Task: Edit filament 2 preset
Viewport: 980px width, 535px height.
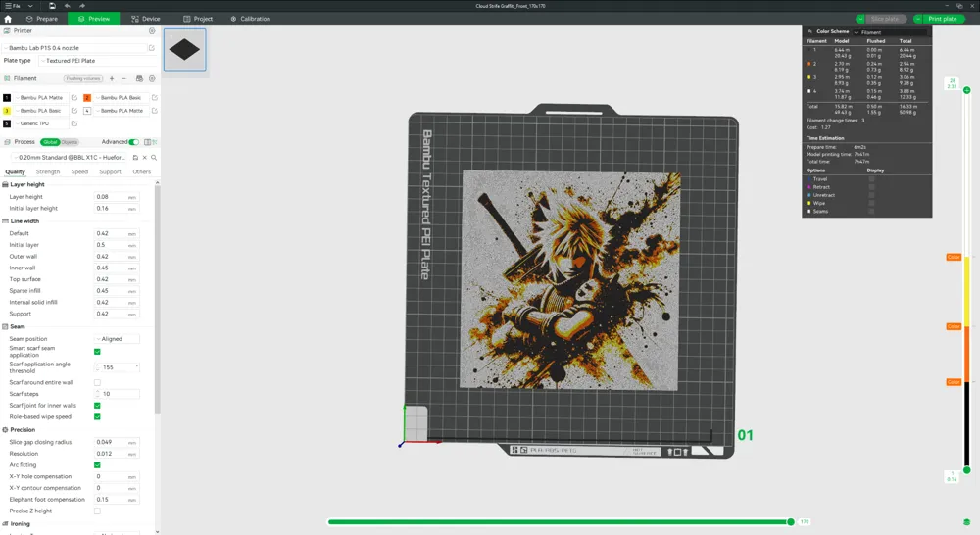Action: point(155,98)
